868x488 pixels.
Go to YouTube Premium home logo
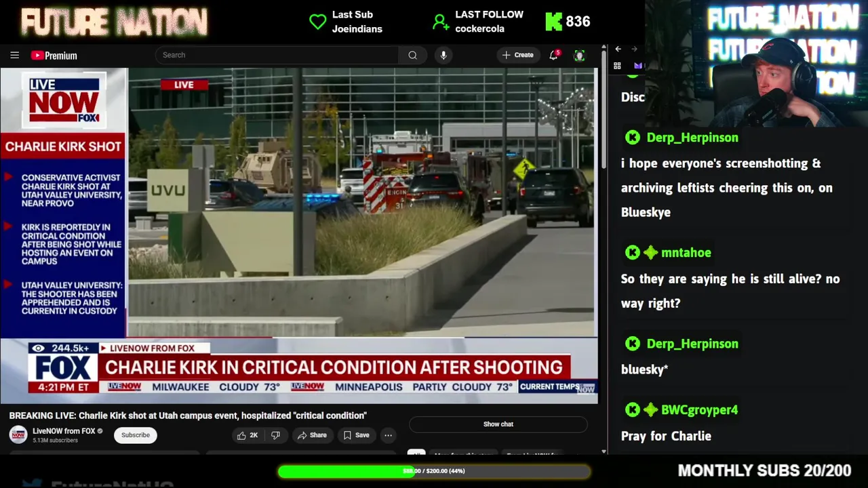point(54,56)
